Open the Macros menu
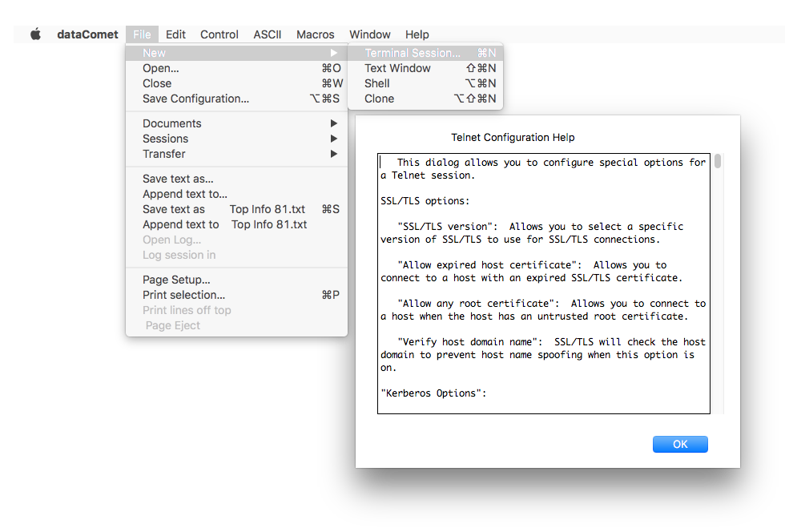The image size is (785, 532). tap(316, 34)
